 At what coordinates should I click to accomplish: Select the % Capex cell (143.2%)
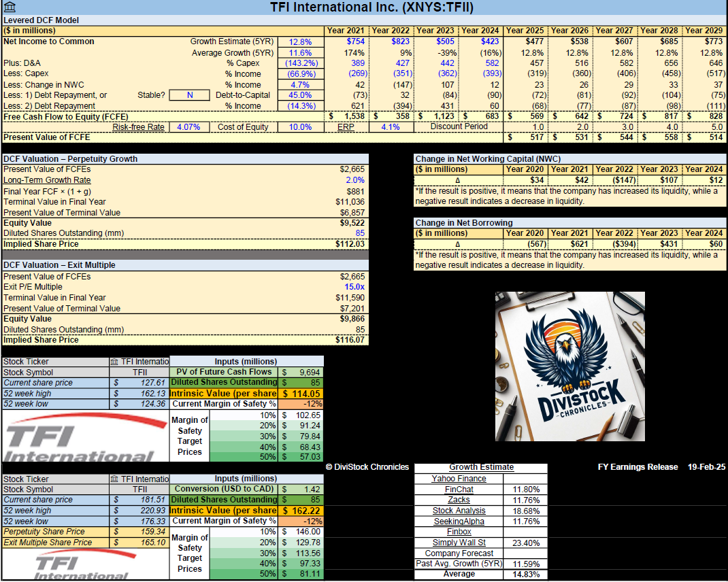pos(300,63)
